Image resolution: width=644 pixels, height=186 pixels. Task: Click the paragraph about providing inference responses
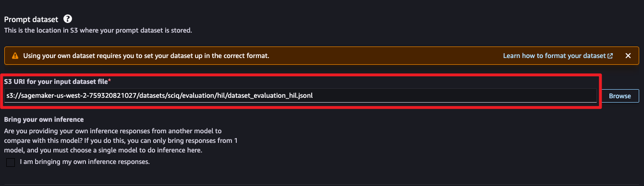pos(121,140)
